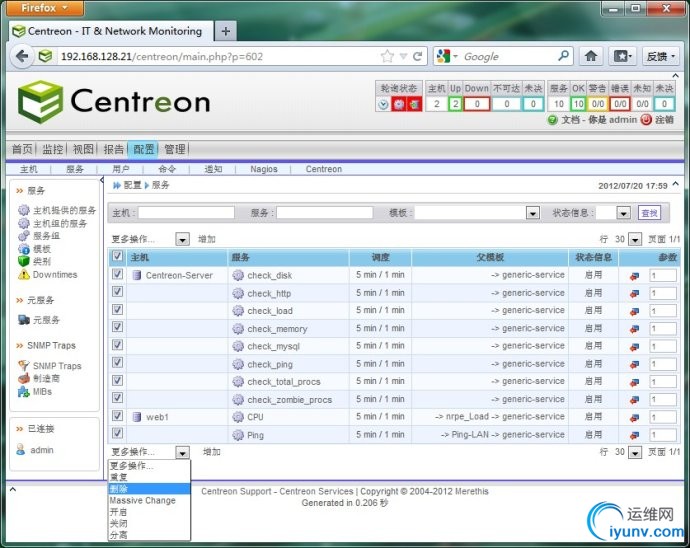Click the duplicate icon in Ping row
The height and width of the screenshot is (548, 690).
(x=634, y=435)
